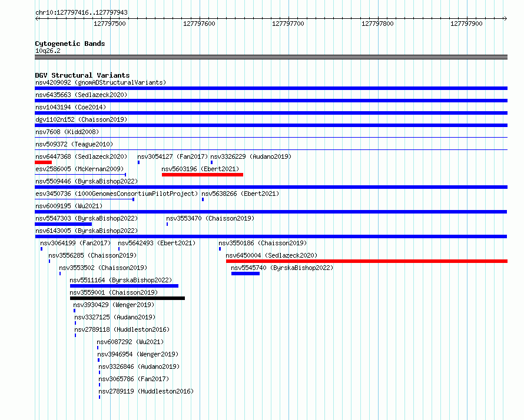Select esv2586005 (McKernan2009) label
This screenshot has height=420, width=524.
(x=79, y=169)
